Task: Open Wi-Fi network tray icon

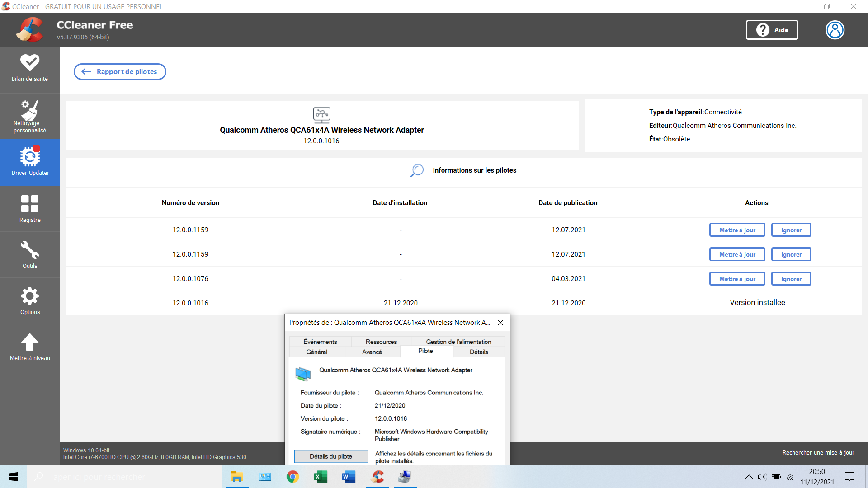Action: point(790,477)
